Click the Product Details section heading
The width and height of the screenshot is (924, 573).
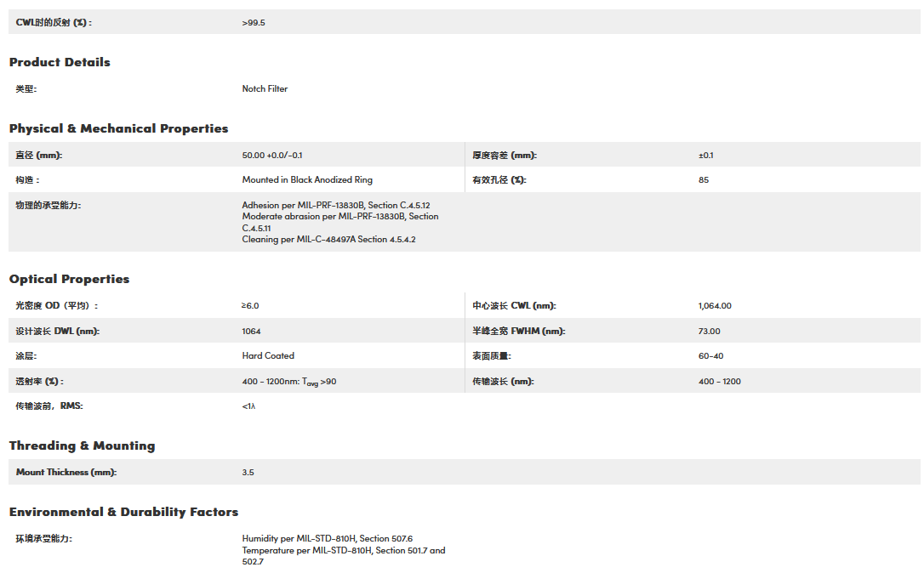[x=60, y=62]
